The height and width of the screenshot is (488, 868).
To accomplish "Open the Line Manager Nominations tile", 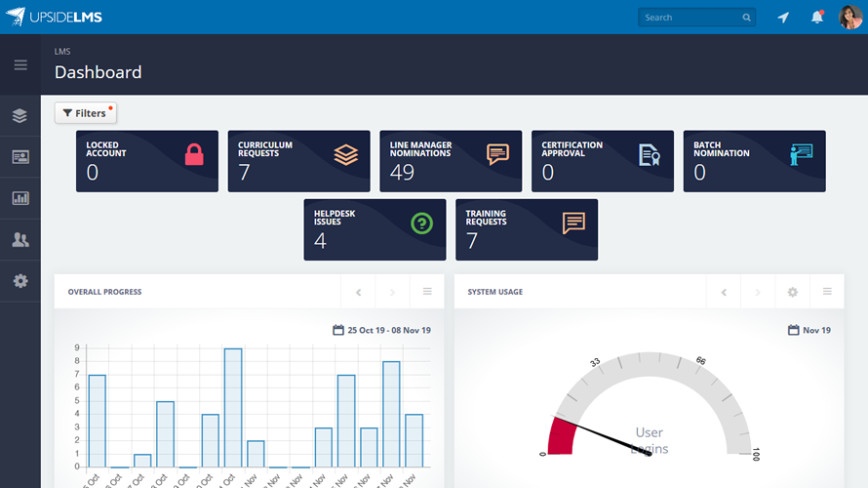I will tap(451, 161).
